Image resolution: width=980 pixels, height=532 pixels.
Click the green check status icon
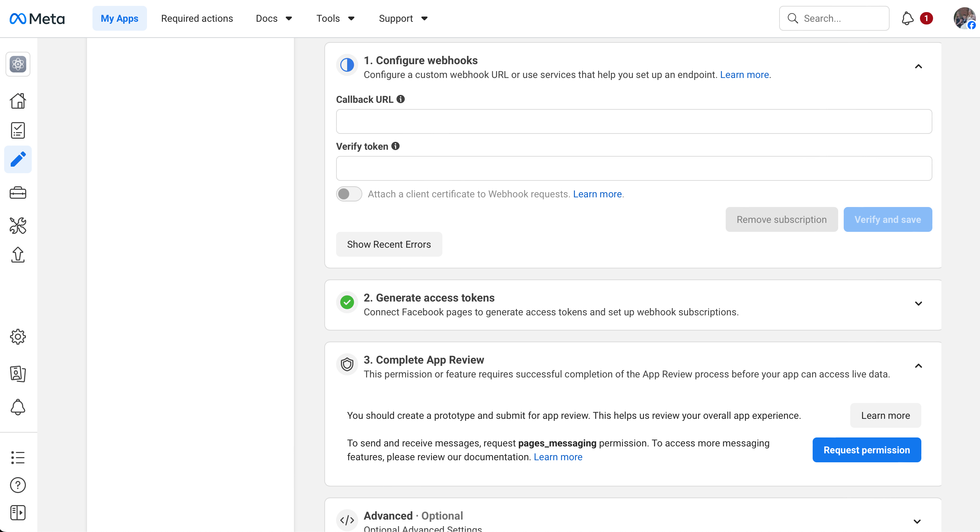347,302
